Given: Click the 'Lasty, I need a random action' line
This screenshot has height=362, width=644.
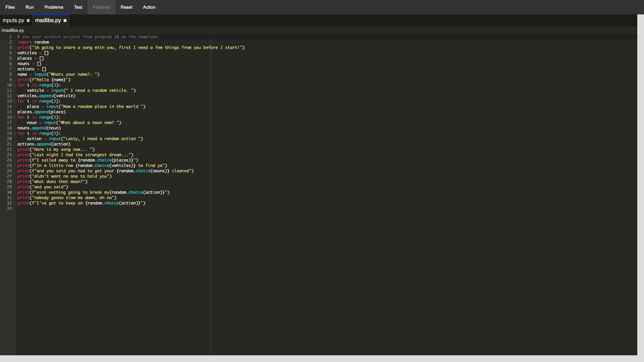Looking at the screenshot, I should [x=85, y=139].
